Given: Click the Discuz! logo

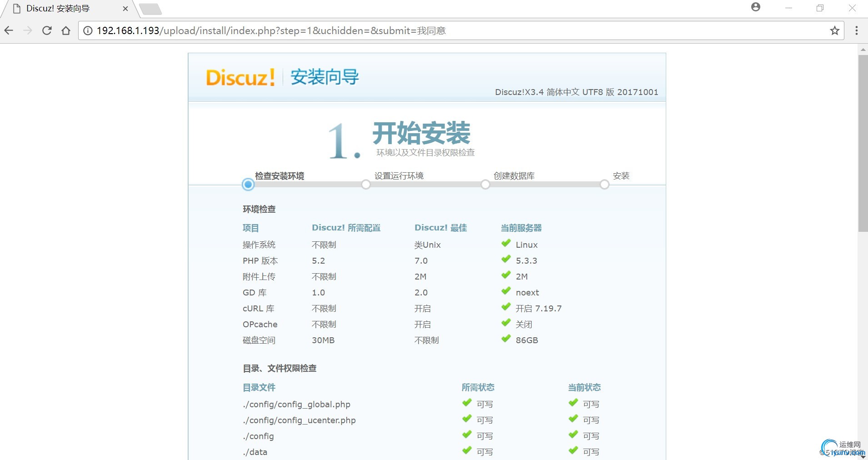Looking at the screenshot, I should pyautogui.click(x=240, y=77).
